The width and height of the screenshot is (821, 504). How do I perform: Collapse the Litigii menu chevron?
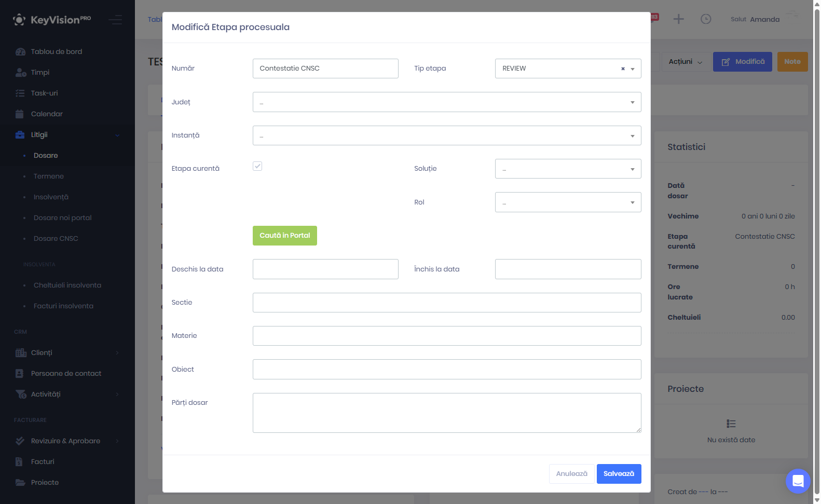(117, 135)
